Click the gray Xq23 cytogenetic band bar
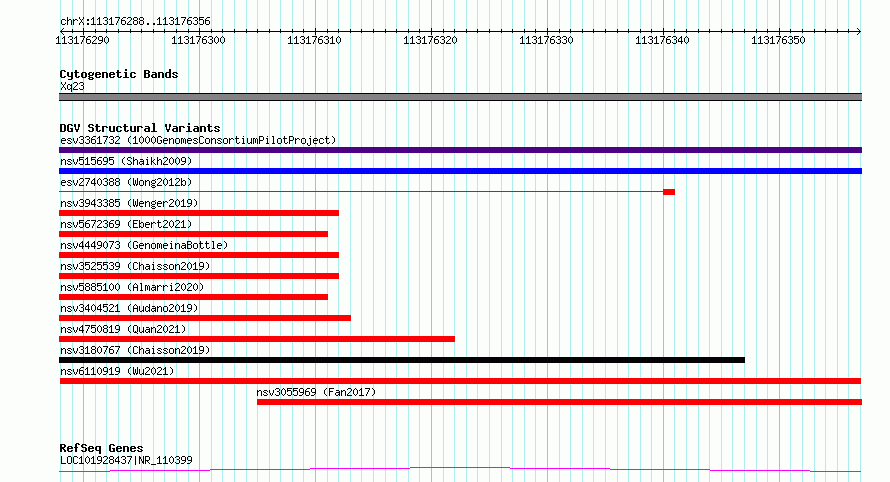Image resolution: width=890 pixels, height=482 pixels. [x=460, y=97]
